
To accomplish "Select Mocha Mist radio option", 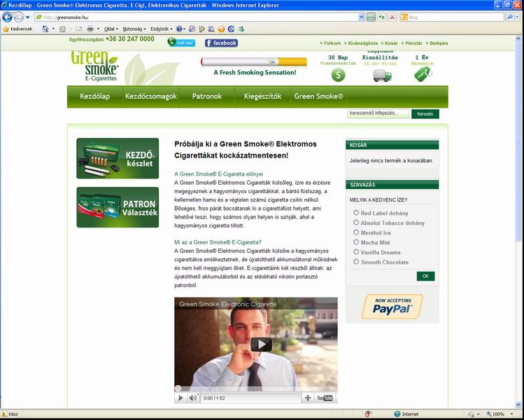I will pos(356,242).
